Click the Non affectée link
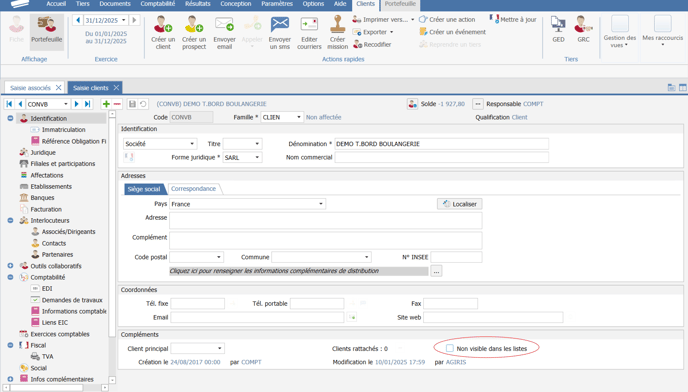Viewport: 688px width, 392px height. 323,117
